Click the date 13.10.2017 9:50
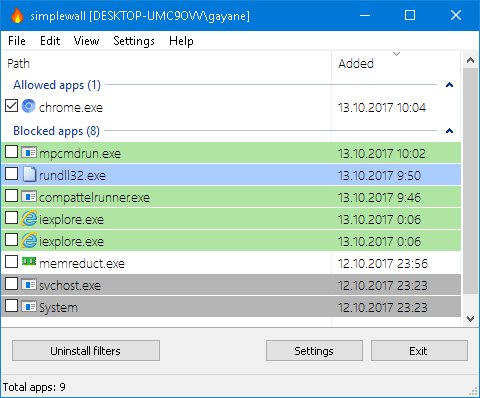 point(380,175)
